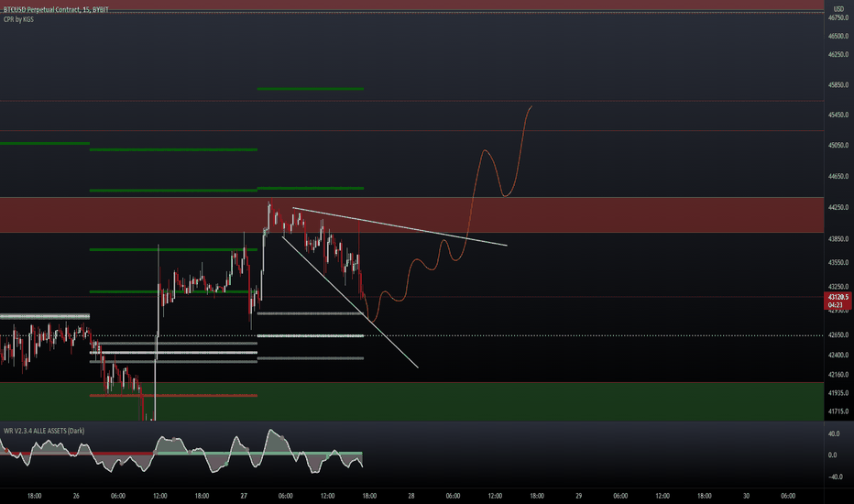Click the 42650.0 price axis label

[x=838, y=335]
